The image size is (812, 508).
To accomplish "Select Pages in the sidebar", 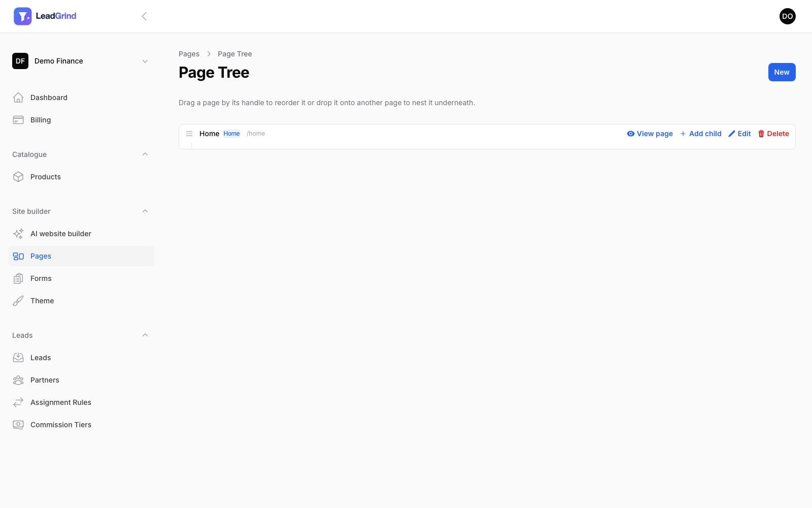I will (x=81, y=256).
